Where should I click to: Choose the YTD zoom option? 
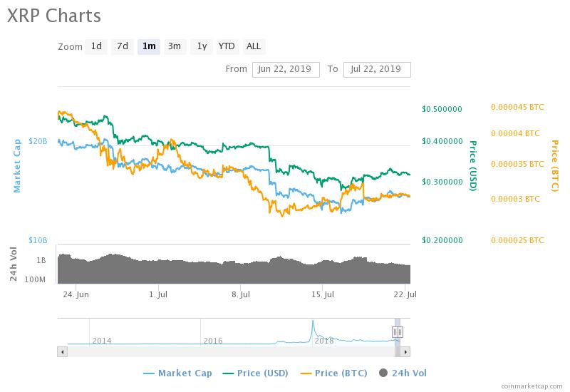click(227, 46)
